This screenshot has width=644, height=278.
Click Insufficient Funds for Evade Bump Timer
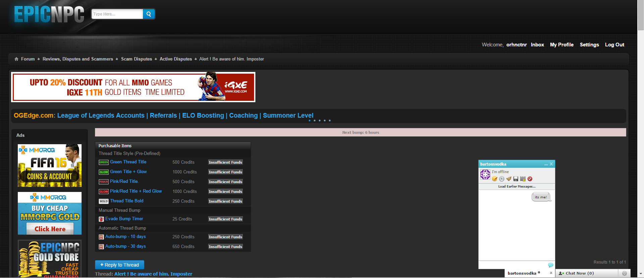pyautogui.click(x=225, y=219)
